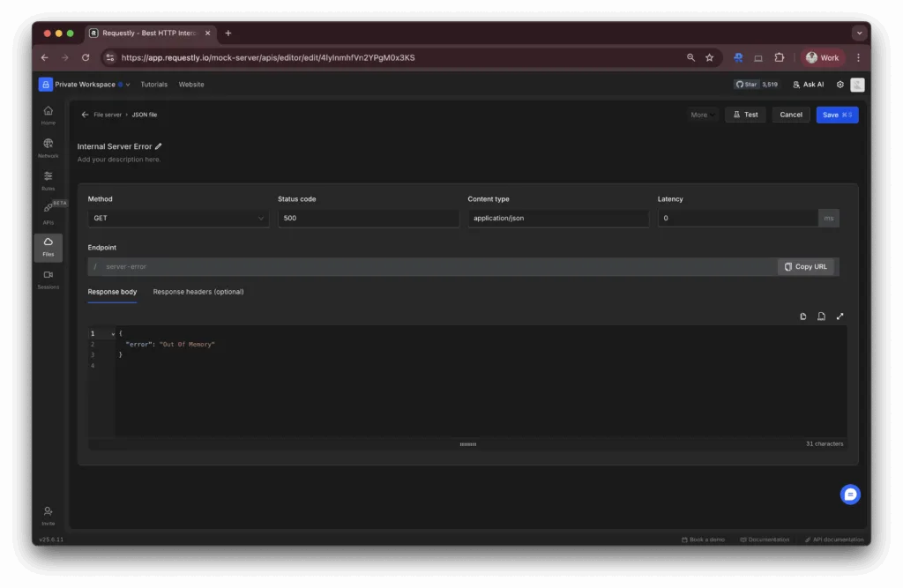Screen dimensions: 903x588
Task: Open the API documentation footer link
Action: [x=834, y=540]
